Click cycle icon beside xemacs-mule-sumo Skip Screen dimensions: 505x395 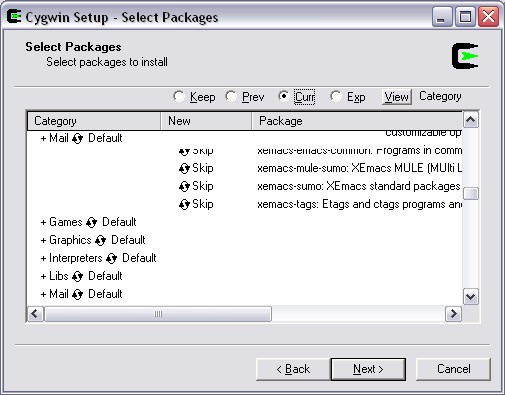coord(184,168)
